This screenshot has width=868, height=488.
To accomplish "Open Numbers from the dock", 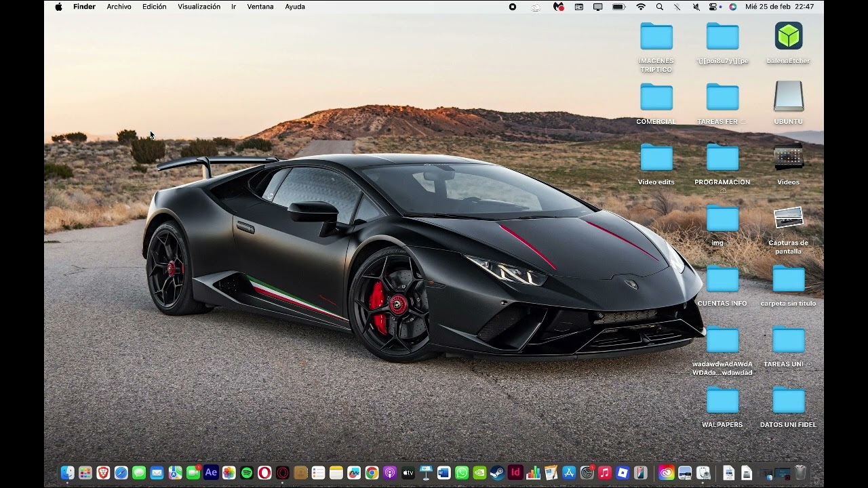I will pyautogui.click(x=534, y=472).
